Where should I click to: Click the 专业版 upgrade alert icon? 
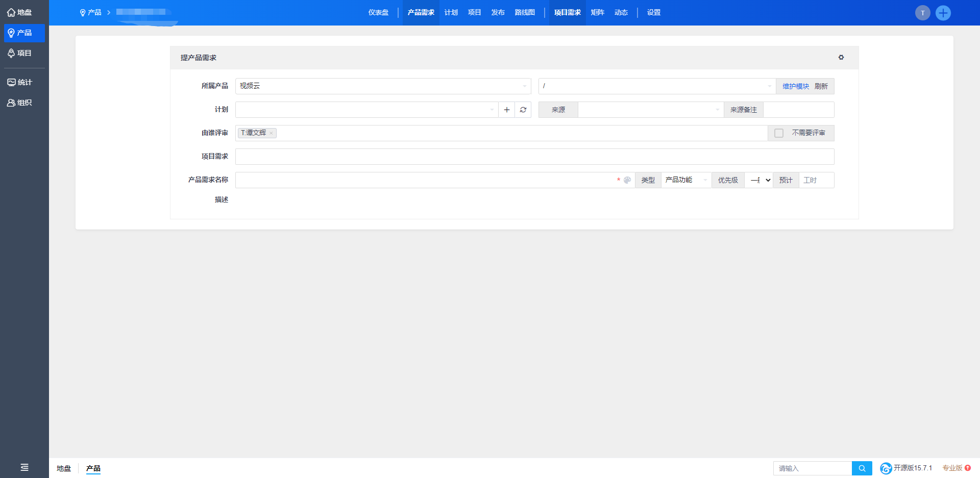pyautogui.click(x=968, y=468)
